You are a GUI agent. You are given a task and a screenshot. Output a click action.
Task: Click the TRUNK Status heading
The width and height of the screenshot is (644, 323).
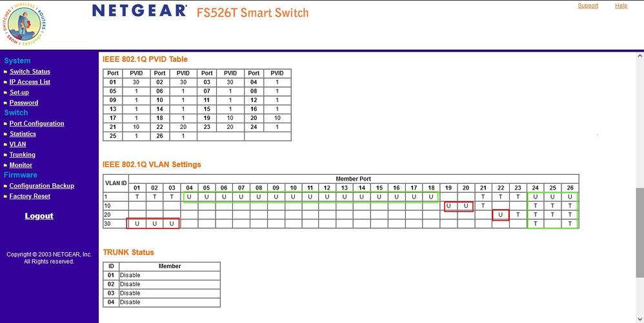[x=128, y=253]
